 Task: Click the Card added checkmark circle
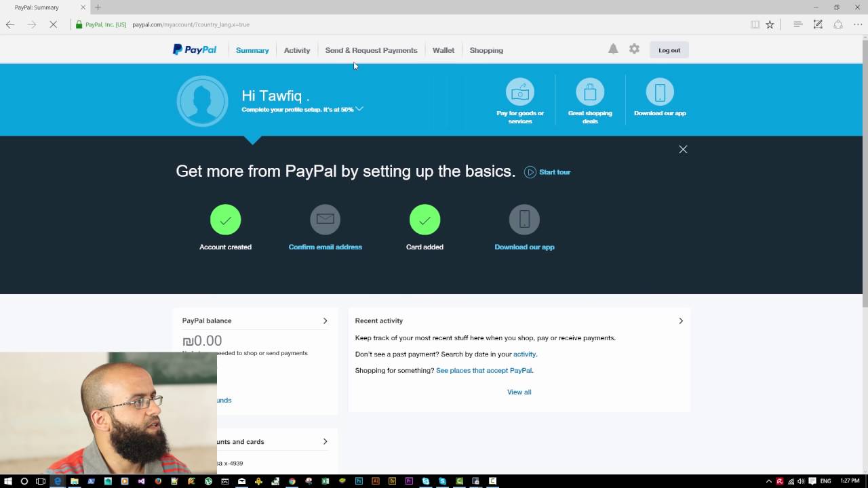tap(425, 220)
